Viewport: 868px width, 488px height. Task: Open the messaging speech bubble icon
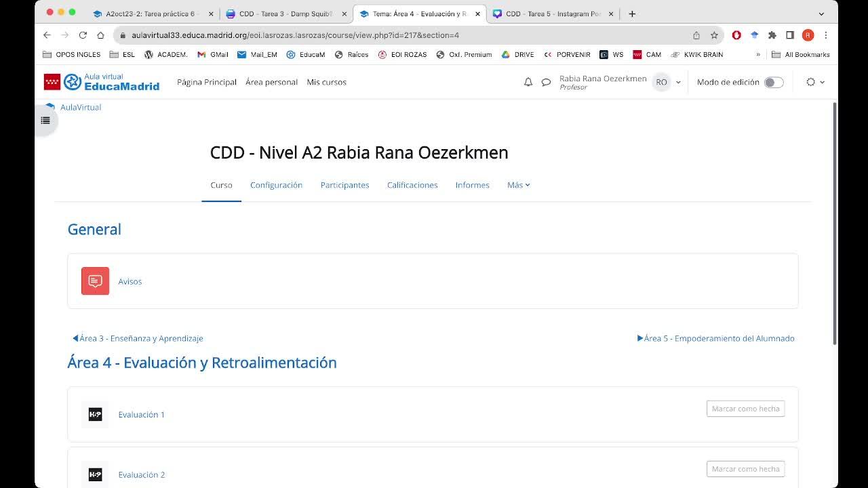(x=546, y=82)
